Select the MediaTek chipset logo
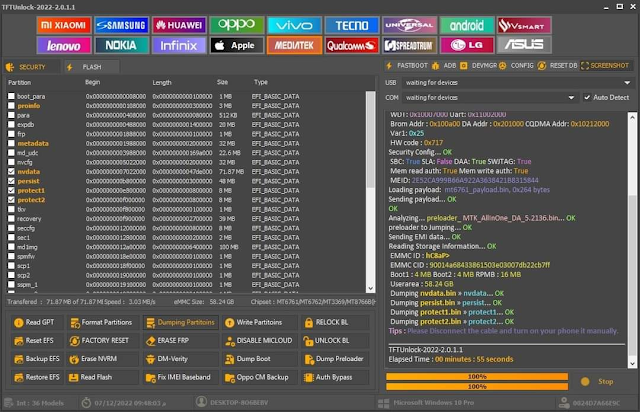 tap(294, 45)
